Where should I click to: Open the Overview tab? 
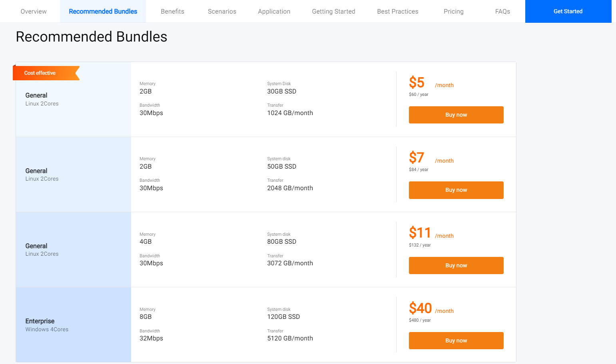34,12
